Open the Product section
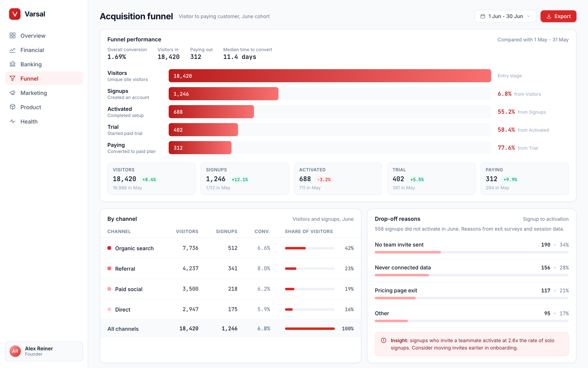The height and width of the screenshot is (368, 588). [x=44, y=107]
